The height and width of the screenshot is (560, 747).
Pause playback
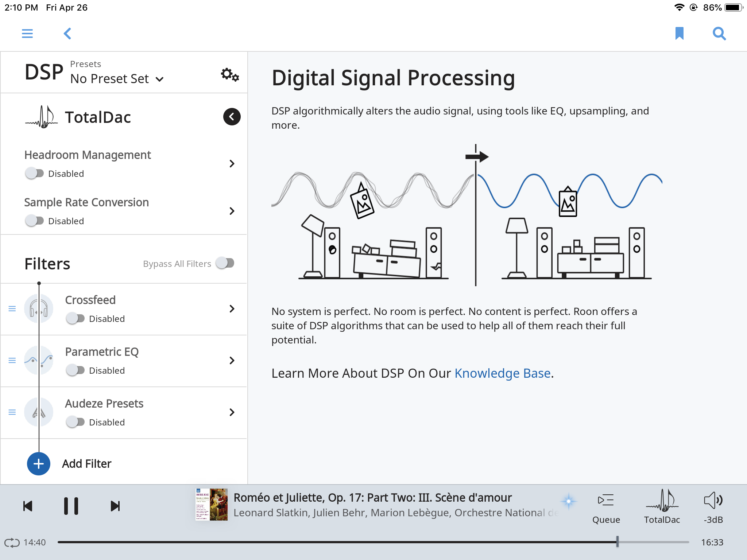point(71,506)
